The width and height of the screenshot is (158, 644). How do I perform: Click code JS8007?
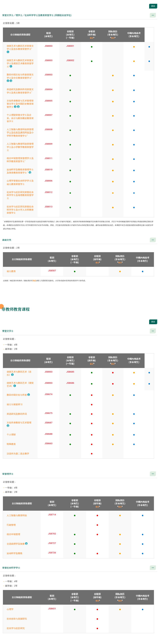[49, 115]
